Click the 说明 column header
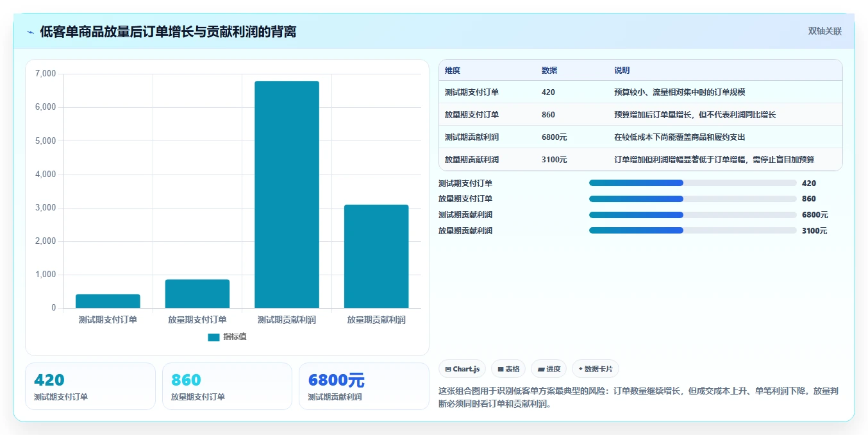This screenshot has width=868, height=435. point(622,71)
